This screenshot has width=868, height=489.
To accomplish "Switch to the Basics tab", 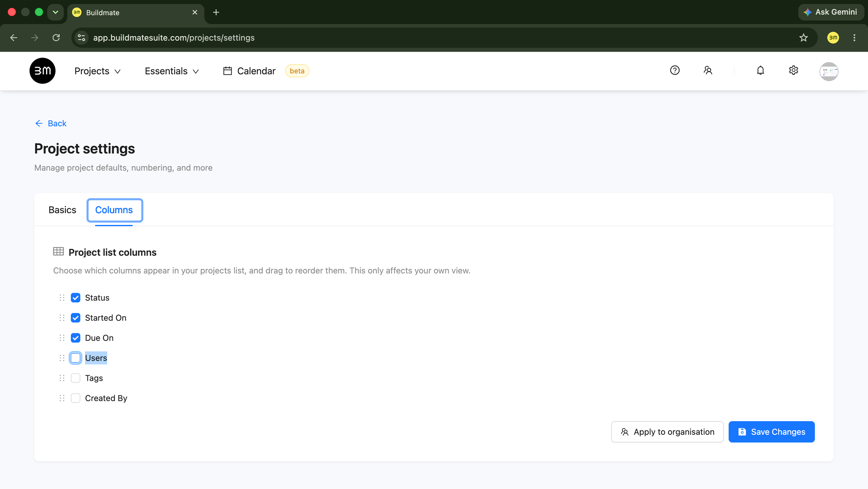I will (x=62, y=210).
